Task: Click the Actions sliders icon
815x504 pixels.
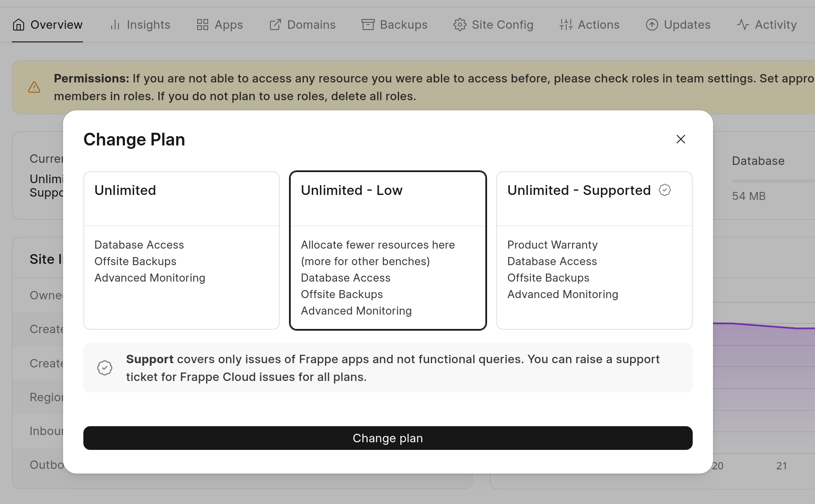Action: coord(566,25)
